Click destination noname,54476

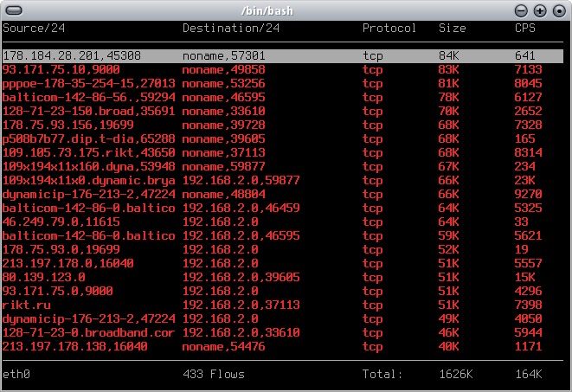223,347
